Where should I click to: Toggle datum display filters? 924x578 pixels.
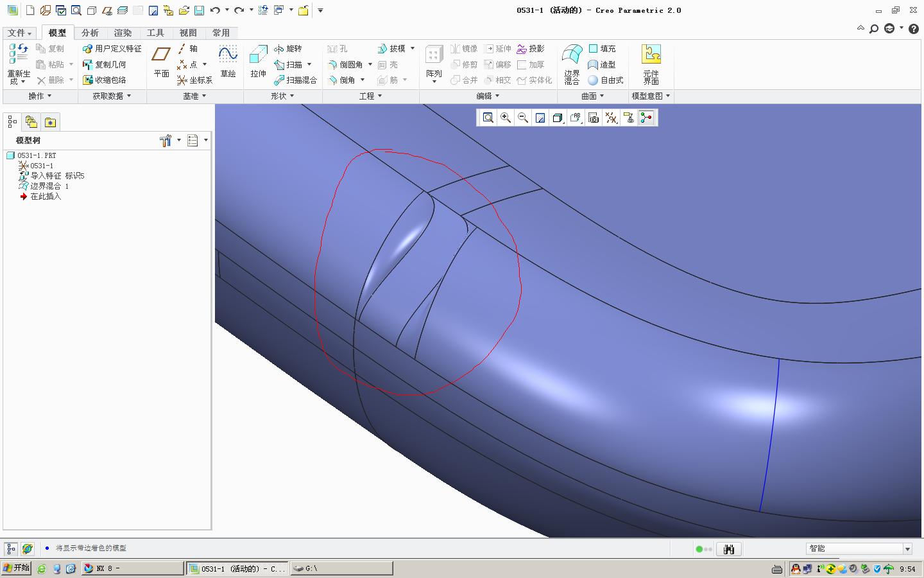pos(611,118)
